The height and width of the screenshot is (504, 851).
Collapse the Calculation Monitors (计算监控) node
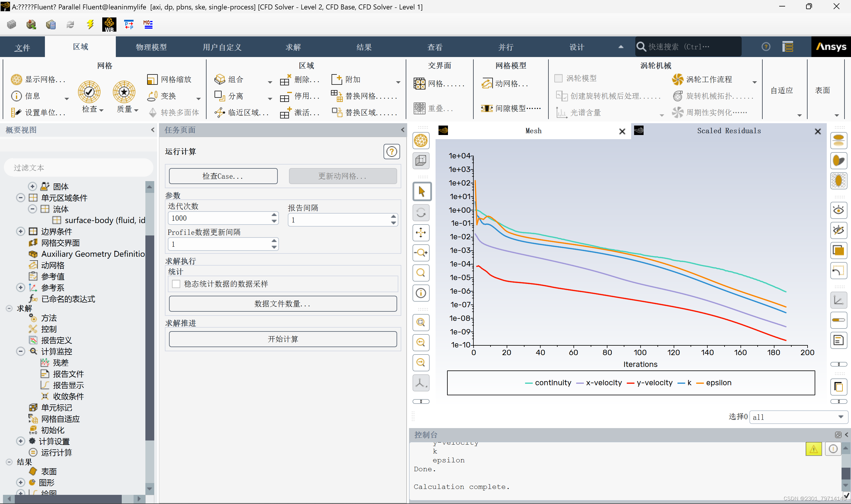(x=21, y=352)
